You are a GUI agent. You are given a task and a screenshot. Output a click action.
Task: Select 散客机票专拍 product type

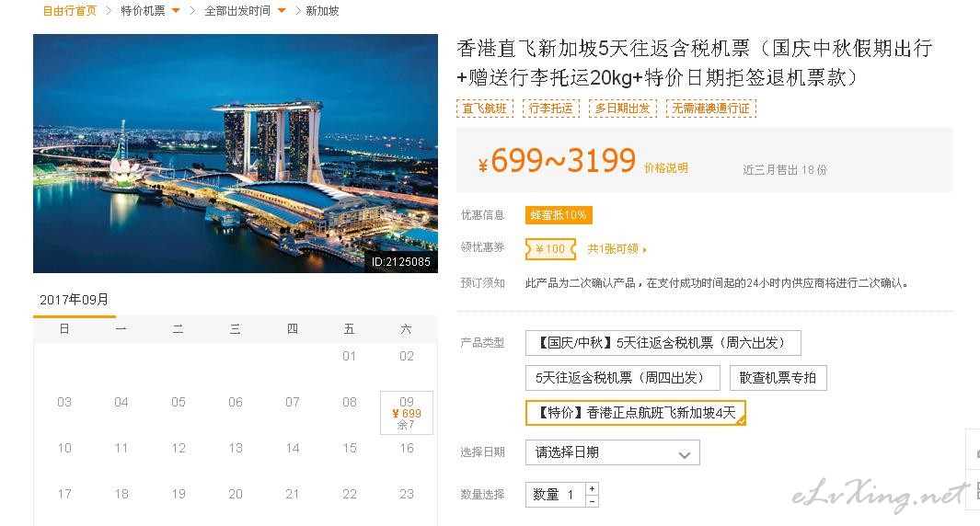[778, 378]
